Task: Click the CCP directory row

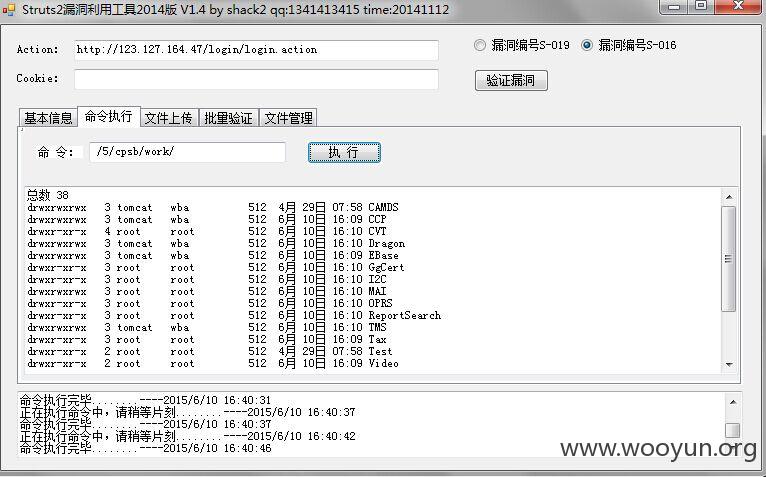Action: [x=207, y=219]
